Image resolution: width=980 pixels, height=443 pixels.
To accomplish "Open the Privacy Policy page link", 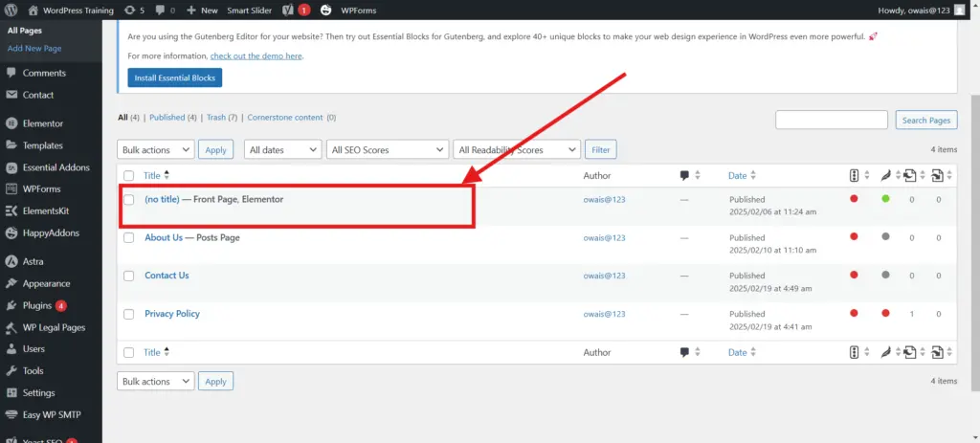I will tap(172, 314).
